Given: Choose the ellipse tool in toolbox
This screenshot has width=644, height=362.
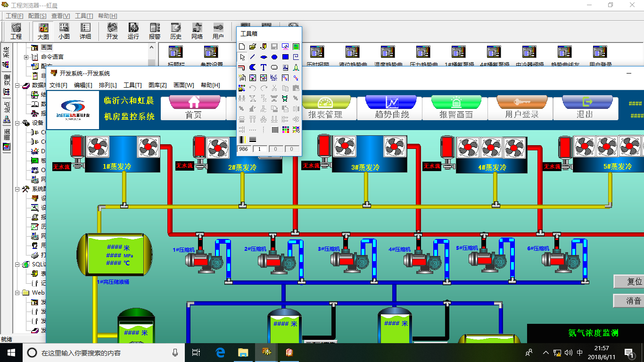Looking at the screenshot, I should tap(274, 57).
